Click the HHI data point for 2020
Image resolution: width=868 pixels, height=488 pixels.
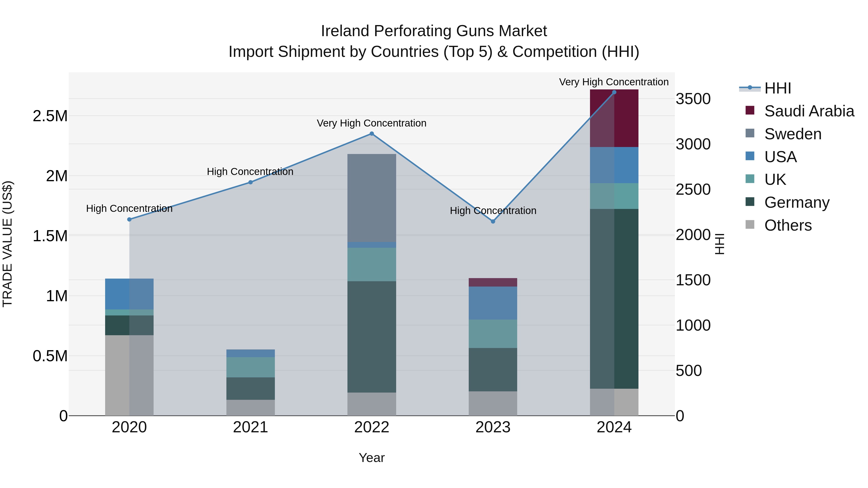[129, 219]
